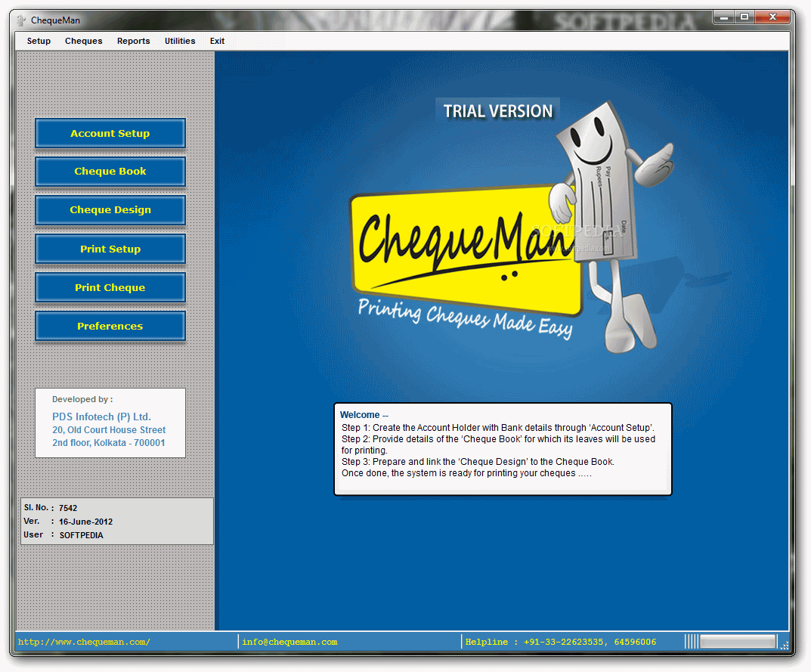Close the ChequeMan window
The height and width of the screenshot is (672, 811).
pyautogui.click(x=772, y=17)
